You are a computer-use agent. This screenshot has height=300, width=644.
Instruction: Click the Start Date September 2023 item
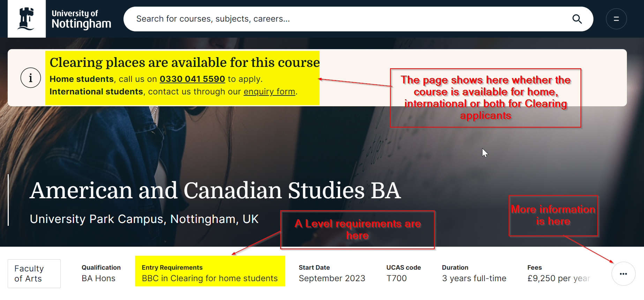point(332,273)
